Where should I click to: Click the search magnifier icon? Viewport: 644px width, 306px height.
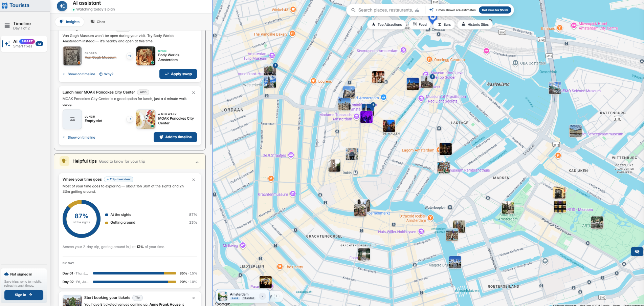(x=353, y=10)
